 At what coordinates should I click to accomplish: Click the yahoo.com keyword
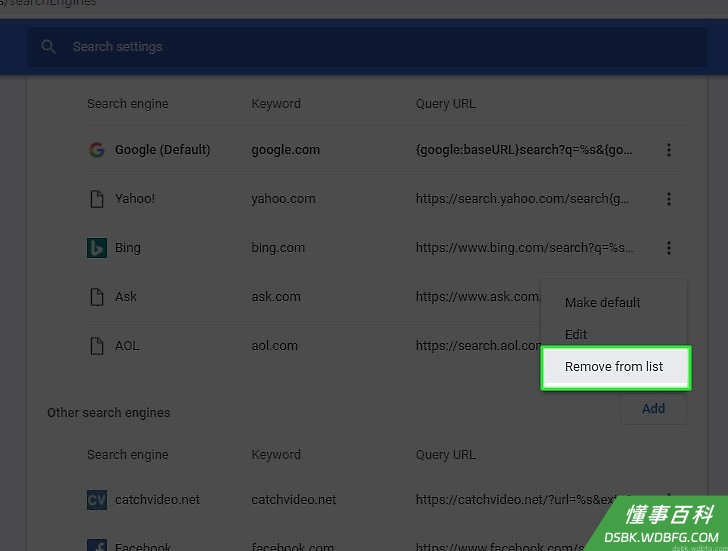click(283, 199)
